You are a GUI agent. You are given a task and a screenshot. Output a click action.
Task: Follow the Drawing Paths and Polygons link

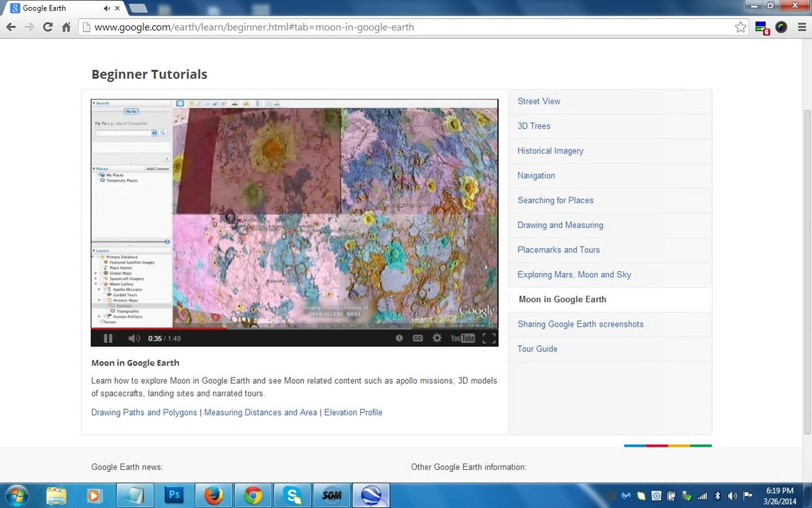(144, 413)
